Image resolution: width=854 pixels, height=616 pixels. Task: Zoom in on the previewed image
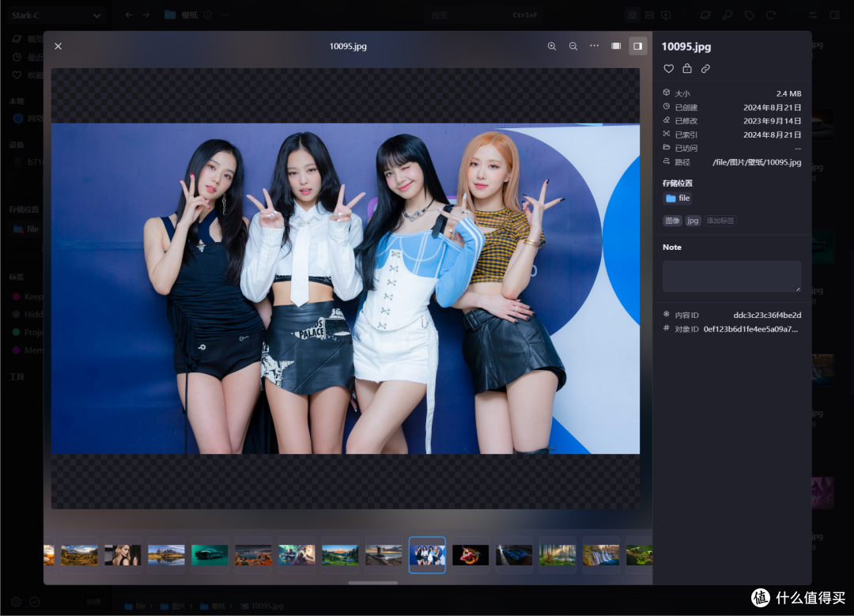(552, 47)
